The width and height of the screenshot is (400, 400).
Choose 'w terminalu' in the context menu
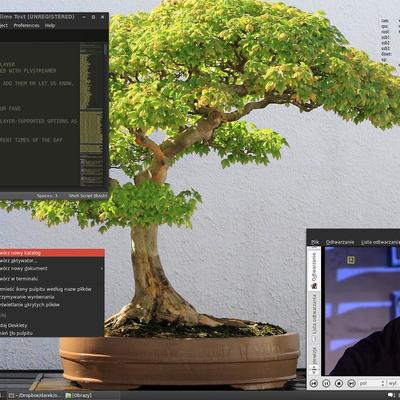coord(52,279)
